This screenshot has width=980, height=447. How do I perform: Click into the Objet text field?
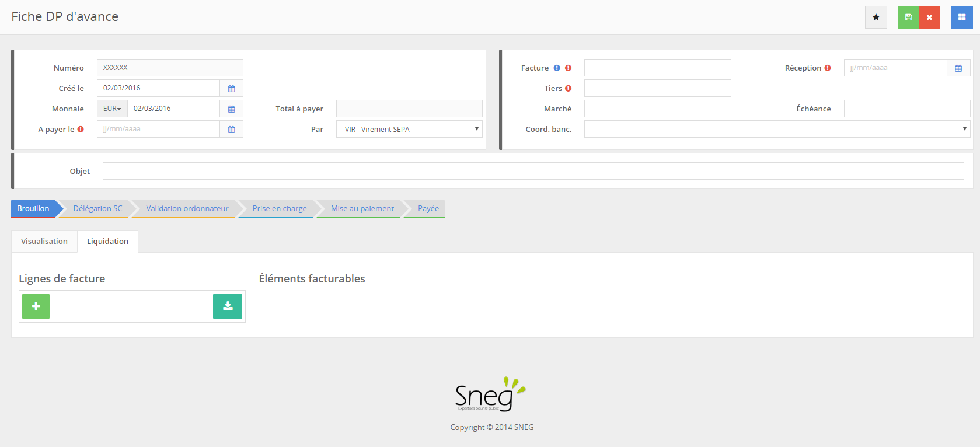coord(533,172)
